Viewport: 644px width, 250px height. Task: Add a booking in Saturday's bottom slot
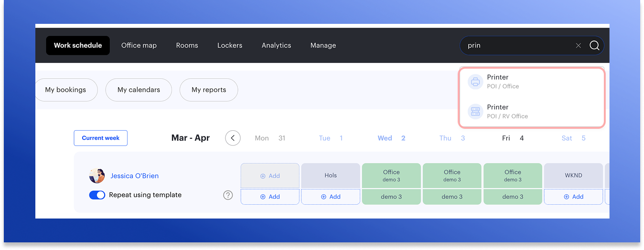coord(573,197)
